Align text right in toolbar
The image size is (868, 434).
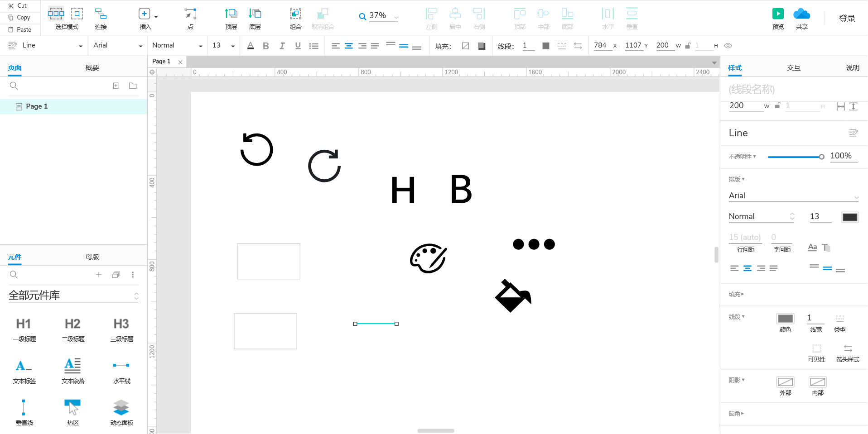(362, 46)
